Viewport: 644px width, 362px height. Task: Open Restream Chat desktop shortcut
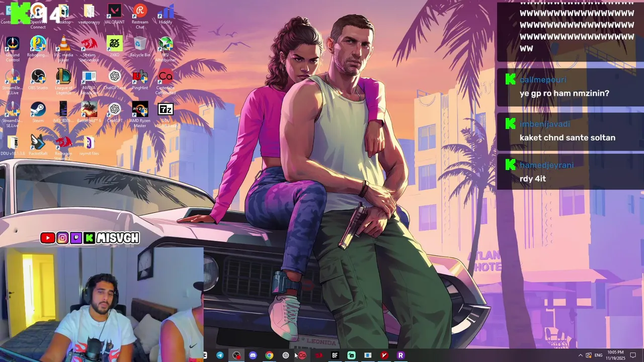click(x=140, y=17)
